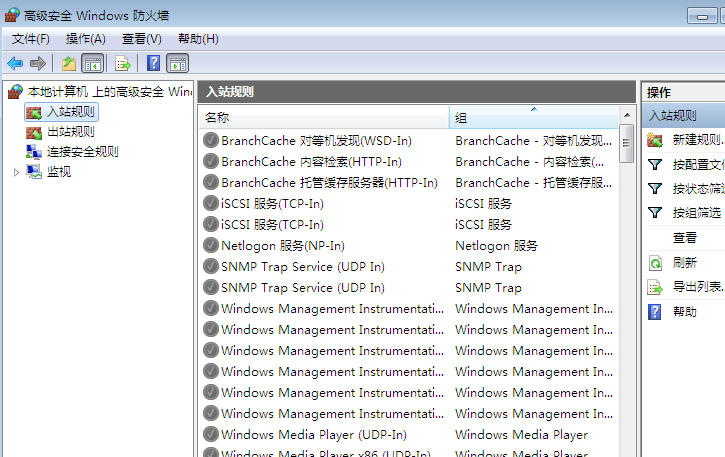The width and height of the screenshot is (725, 457).
Task: Click the blue Help toolbar icon
Action: 153,63
